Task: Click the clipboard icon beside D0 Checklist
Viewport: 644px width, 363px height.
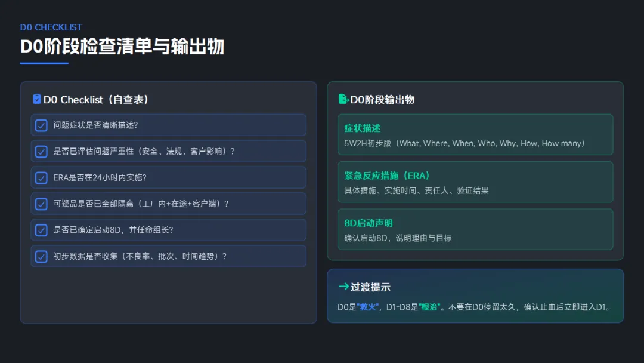Action: tap(37, 99)
